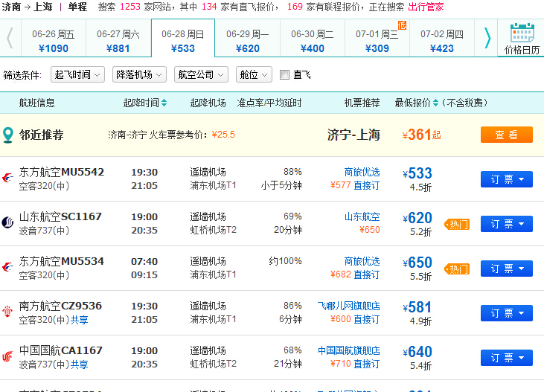Select the 06-27 周六 date tab
544x392 pixels.
click(118, 38)
